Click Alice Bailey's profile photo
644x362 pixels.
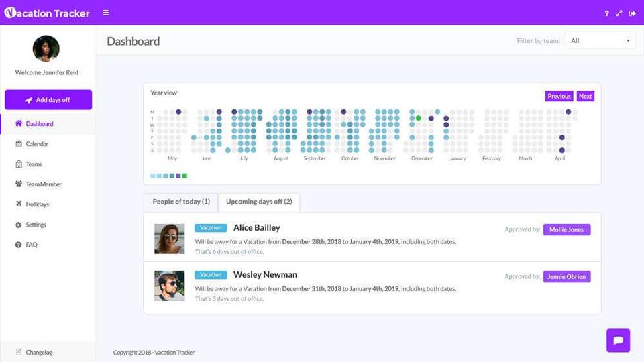pos(170,239)
